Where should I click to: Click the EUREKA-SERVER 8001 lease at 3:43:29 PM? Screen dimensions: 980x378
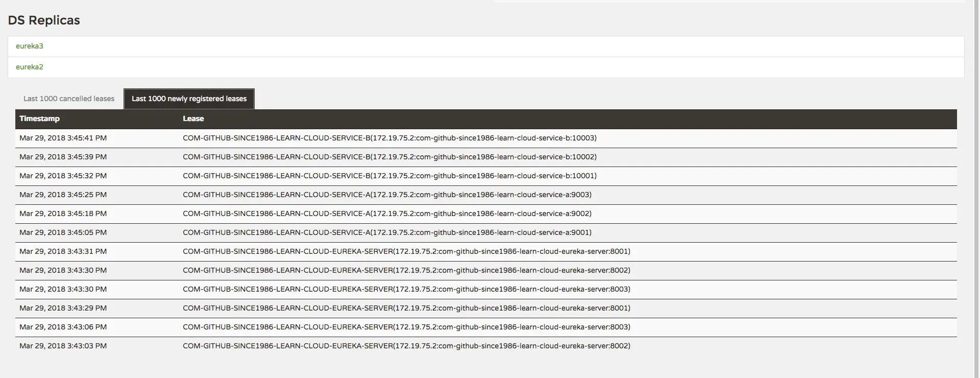[x=406, y=308]
